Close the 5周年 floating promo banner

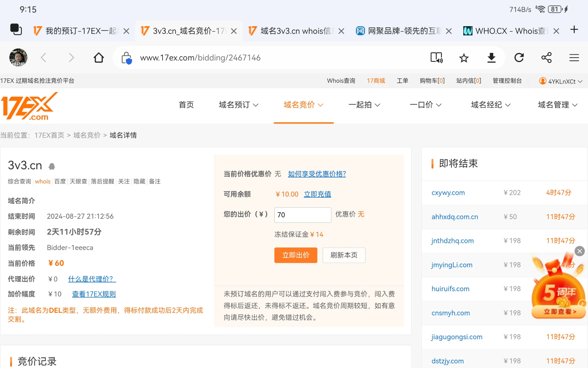(580, 251)
